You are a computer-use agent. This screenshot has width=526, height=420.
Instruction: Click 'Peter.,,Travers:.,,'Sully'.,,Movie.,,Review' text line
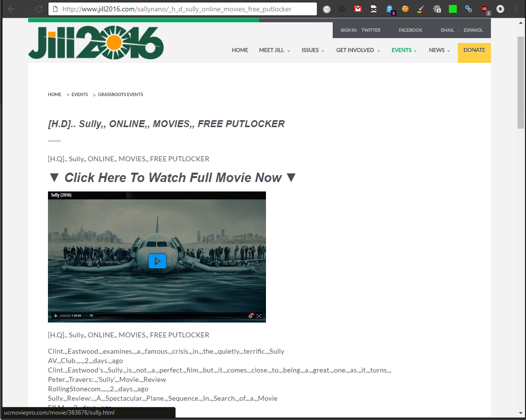coord(107,380)
